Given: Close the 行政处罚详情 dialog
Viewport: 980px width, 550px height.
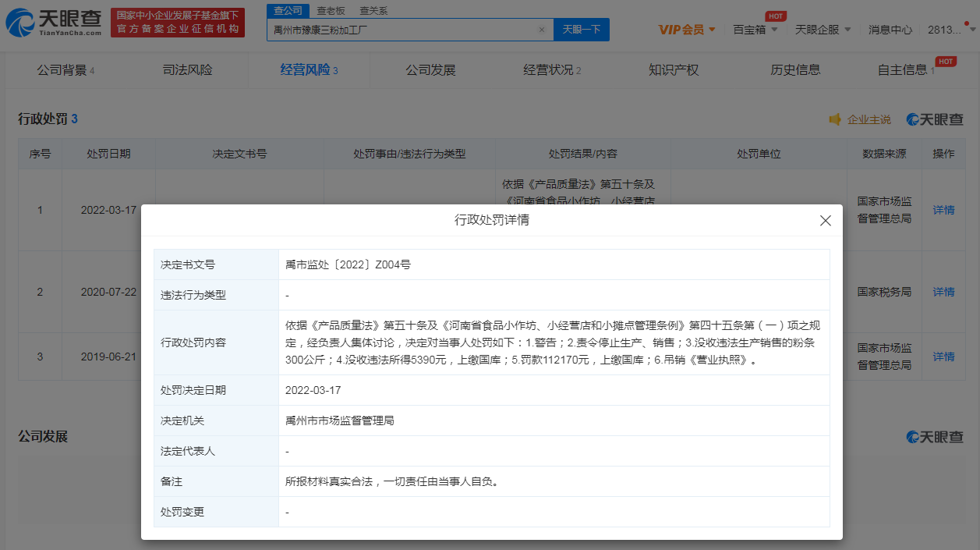Looking at the screenshot, I should point(826,221).
